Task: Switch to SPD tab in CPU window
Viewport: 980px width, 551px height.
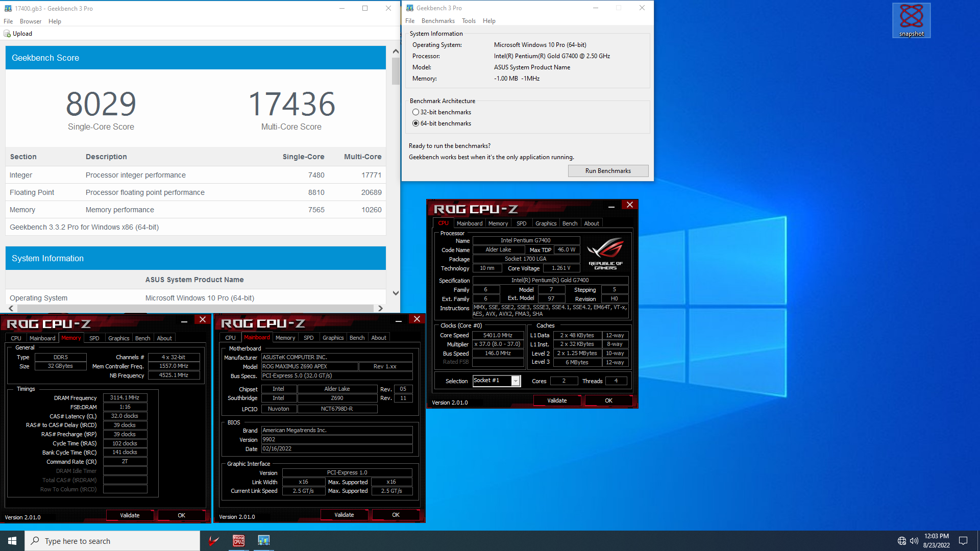Action: (521, 223)
